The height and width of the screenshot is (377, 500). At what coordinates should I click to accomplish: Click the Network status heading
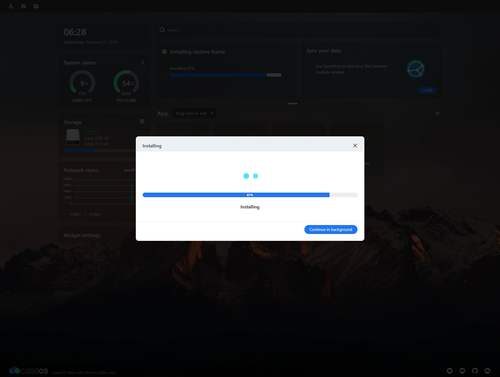point(81,170)
